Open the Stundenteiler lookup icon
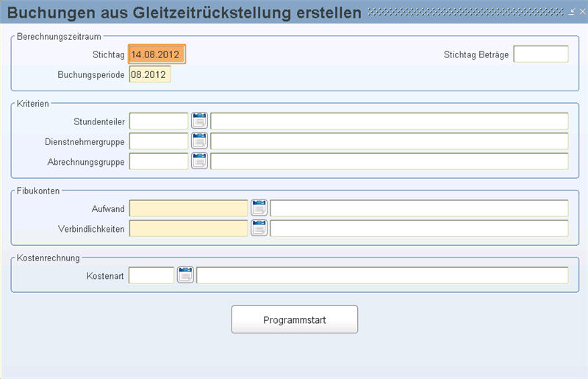The width and height of the screenshot is (588, 379). (199, 121)
